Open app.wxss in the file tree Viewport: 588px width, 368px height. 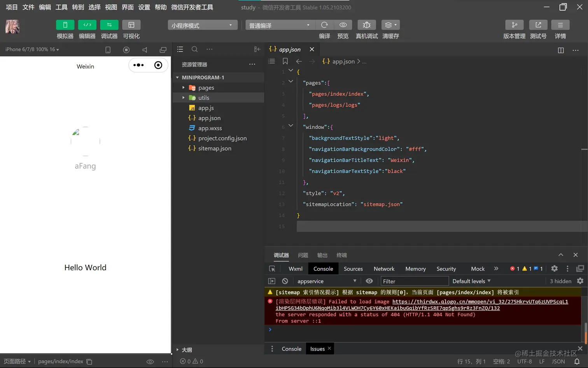click(x=218, y=128)
